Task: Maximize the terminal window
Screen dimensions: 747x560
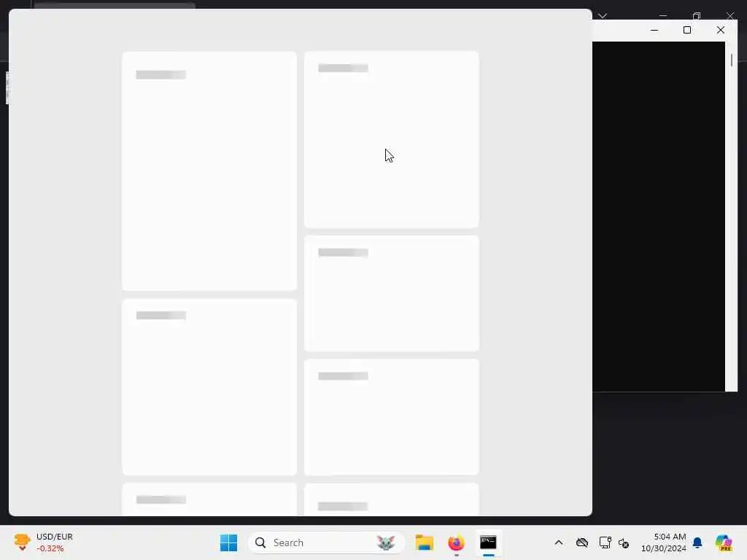Action: tap(687, 30)
